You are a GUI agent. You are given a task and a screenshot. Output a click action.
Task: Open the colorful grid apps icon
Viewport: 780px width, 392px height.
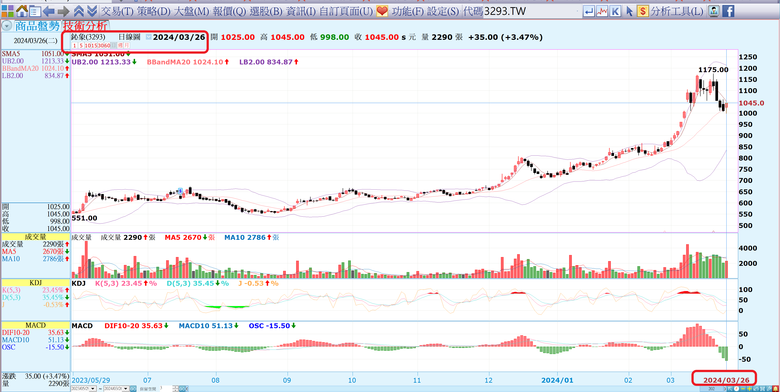[7, 10]
